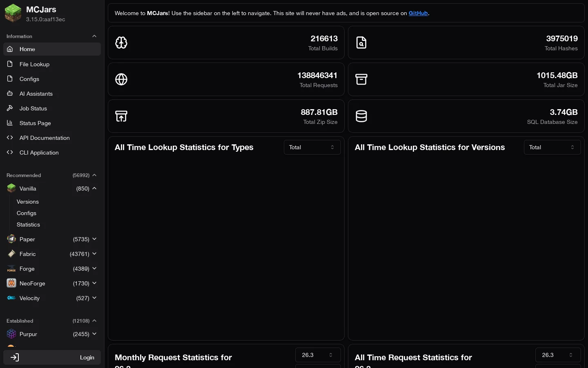This screenshot has width=588, height=368.
Task: Click the Velocity icon in sidebar
Action: pyautogui.click(x=11, y=298)
